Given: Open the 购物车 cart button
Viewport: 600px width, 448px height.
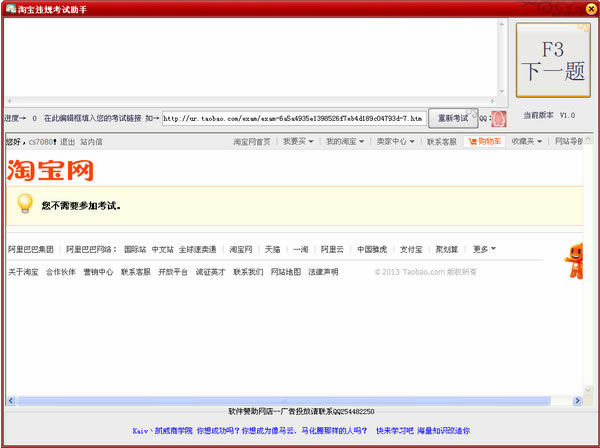Looking at the screenshot, I should point(484,142).
